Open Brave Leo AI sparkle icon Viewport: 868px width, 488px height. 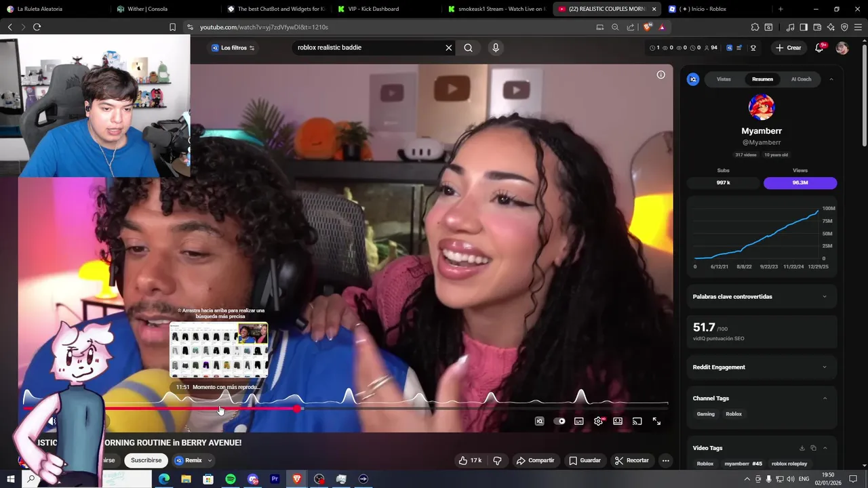click(831, 27)
